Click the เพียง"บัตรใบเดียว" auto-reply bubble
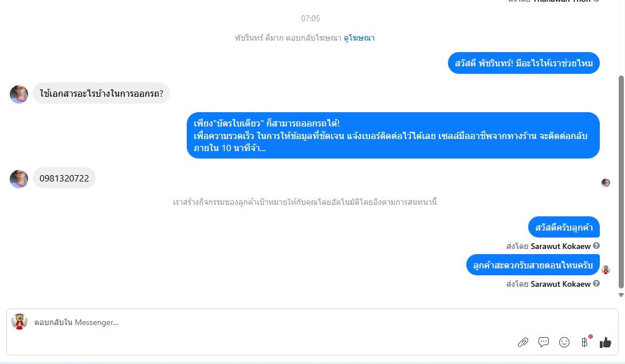 393,136
